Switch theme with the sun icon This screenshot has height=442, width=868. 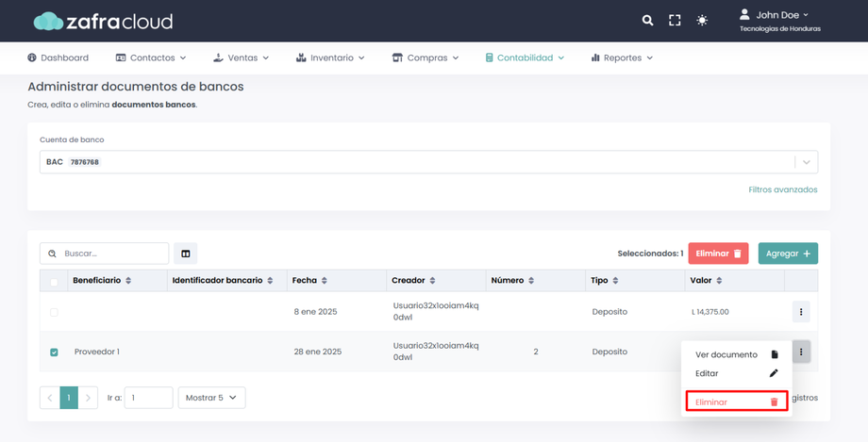tap(702, 20)
